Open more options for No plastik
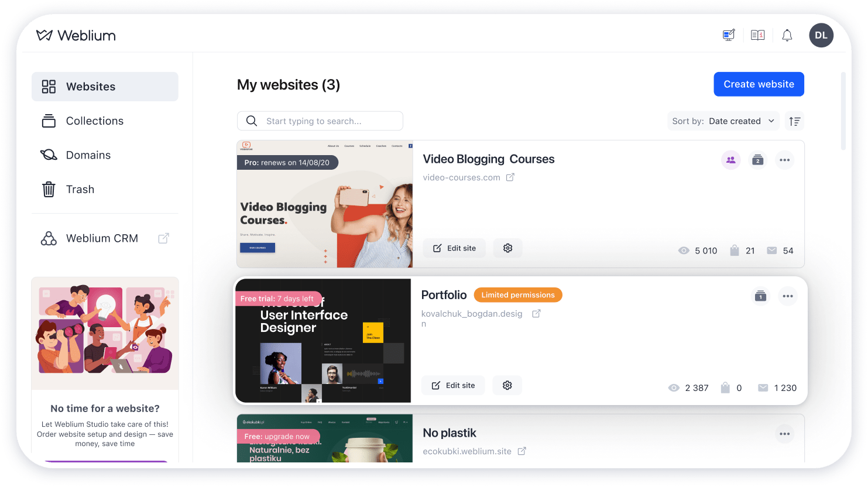This screenshot has width=868, height=487. pos(785,434)
